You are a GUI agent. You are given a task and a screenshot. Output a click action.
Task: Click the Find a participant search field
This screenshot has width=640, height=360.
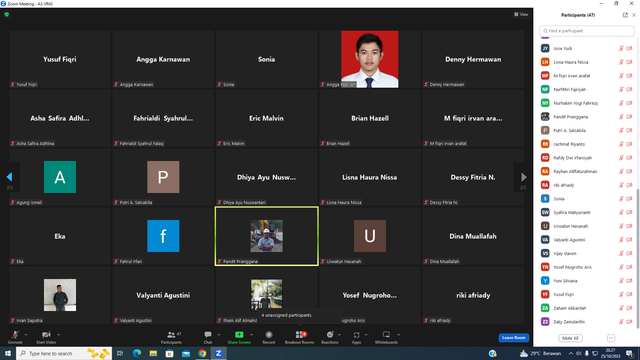587,31
